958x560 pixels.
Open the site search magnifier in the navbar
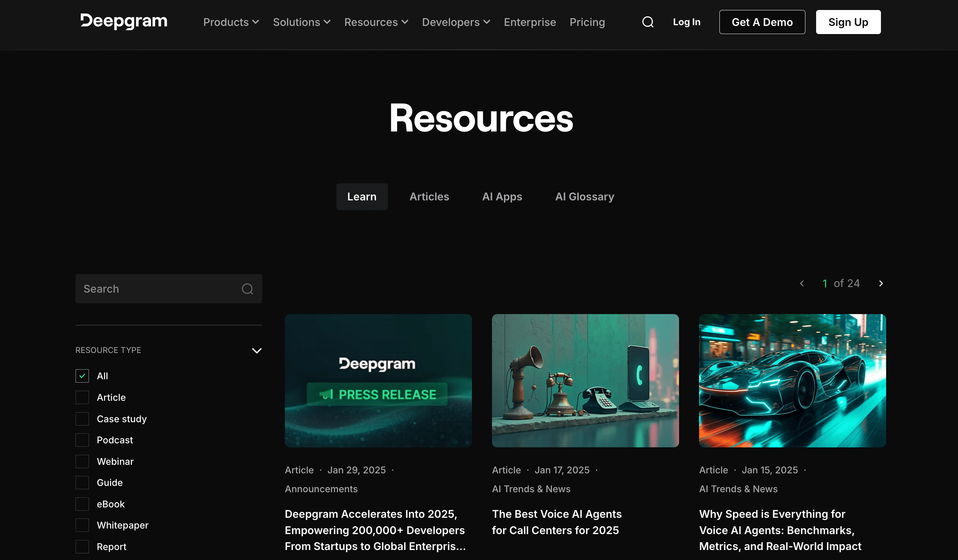[648, 22]
